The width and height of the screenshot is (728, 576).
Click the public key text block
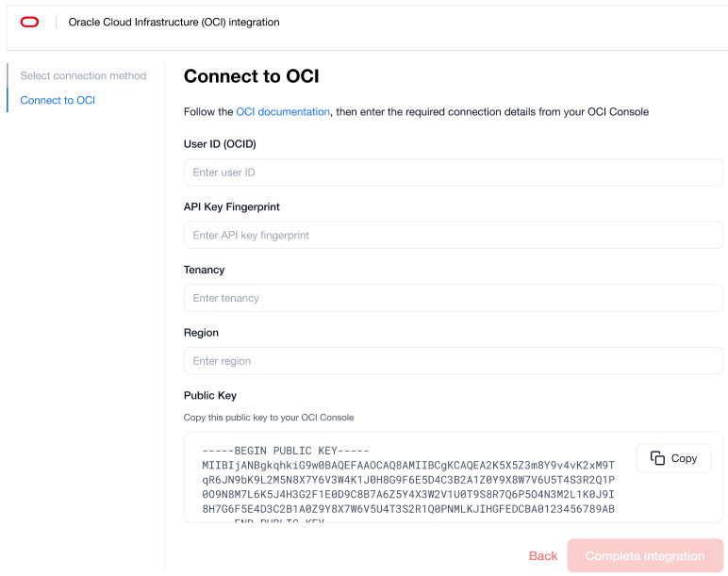point(407,486)
